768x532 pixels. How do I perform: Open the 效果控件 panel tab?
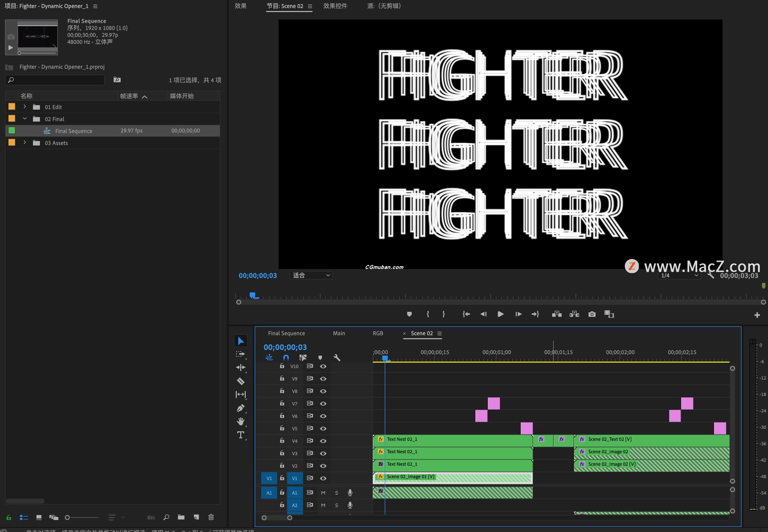[335, 6]
